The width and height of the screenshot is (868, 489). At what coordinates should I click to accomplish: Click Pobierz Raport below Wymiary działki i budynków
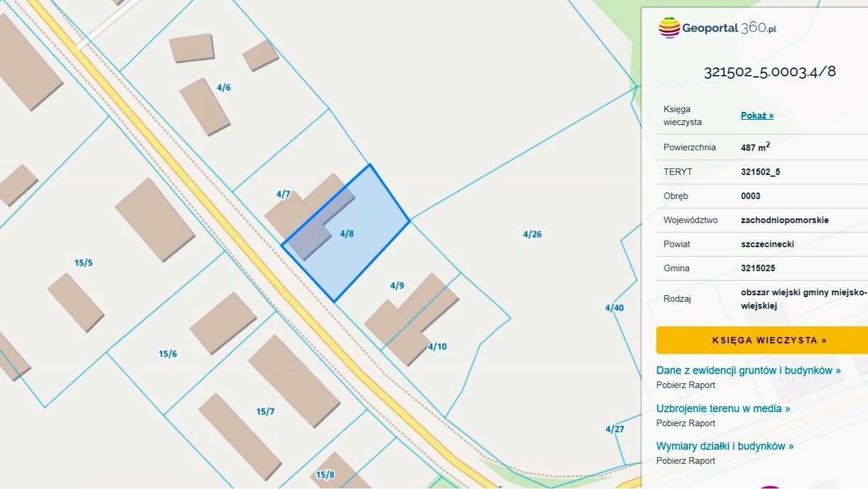pos(686,461)
